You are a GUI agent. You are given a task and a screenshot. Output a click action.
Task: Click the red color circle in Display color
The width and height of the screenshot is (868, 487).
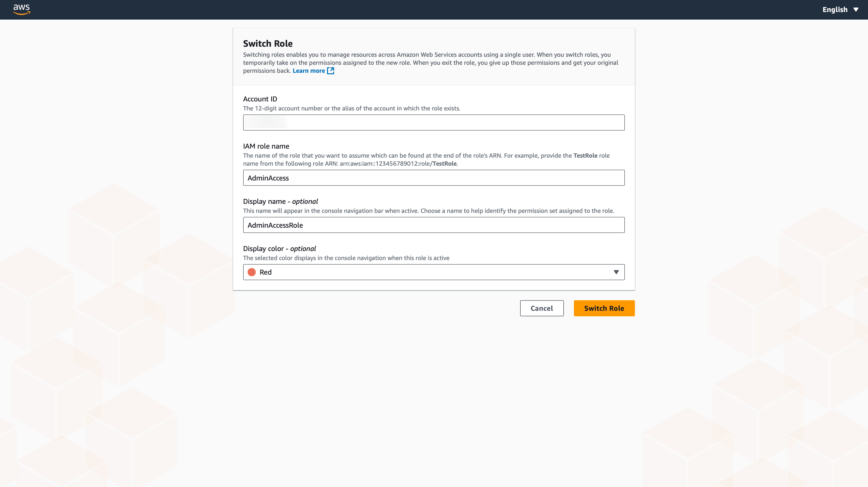click(x=252, y=272)
